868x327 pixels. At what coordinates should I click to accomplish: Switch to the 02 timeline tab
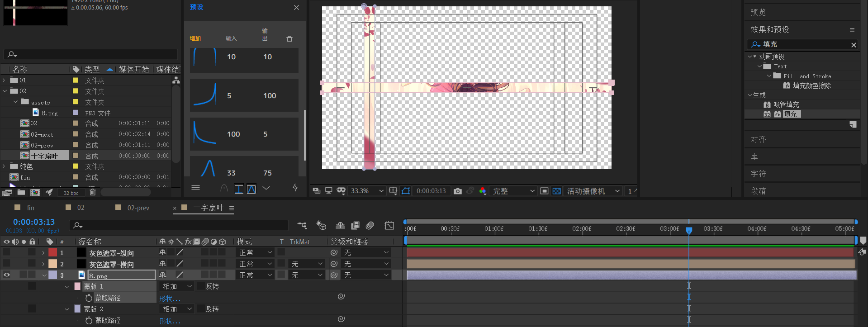pyautogui.click(x=81, y=208)
